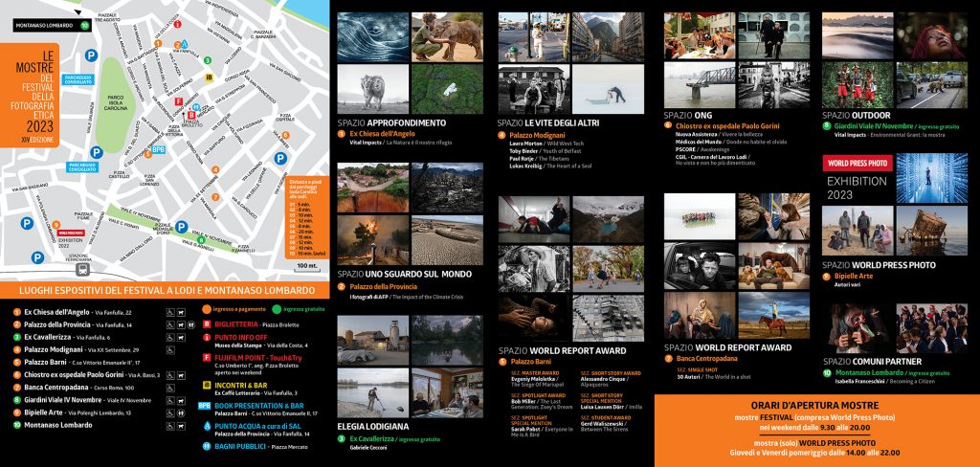Click the wheelchair icon in the Banca Centropadana row
The image size is (980, 467).
(x=170, y=388)
